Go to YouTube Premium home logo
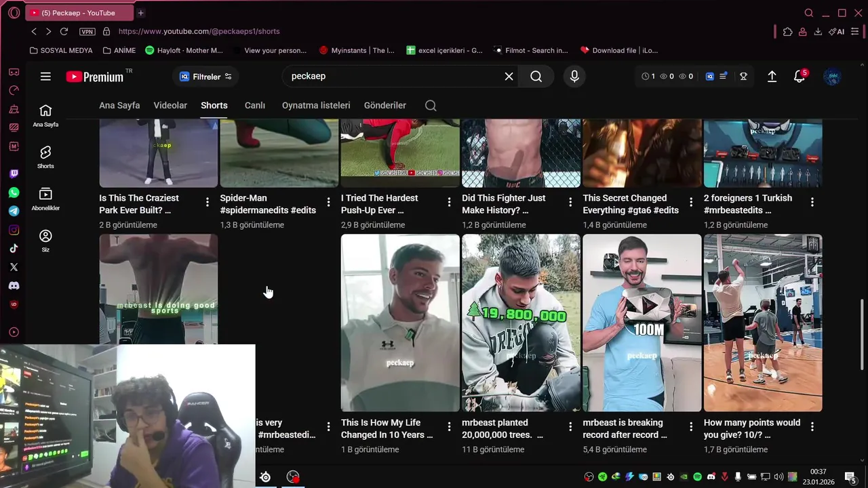Screen dimensions: 868x488 (95, 77)
